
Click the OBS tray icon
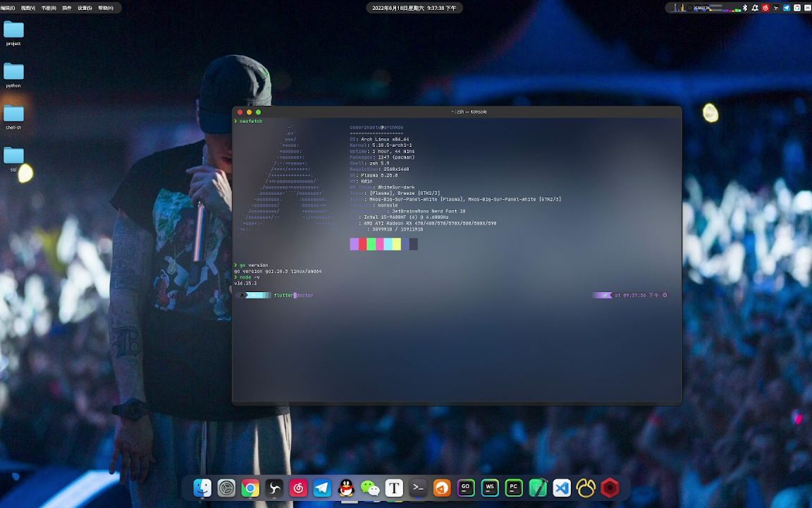776,8
